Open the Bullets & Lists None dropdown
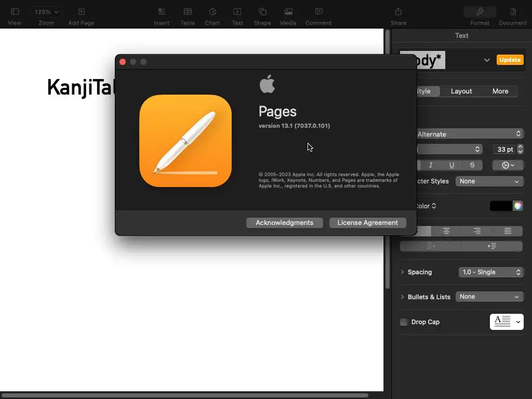Viewport: 532px width, 399px height. 489,297
